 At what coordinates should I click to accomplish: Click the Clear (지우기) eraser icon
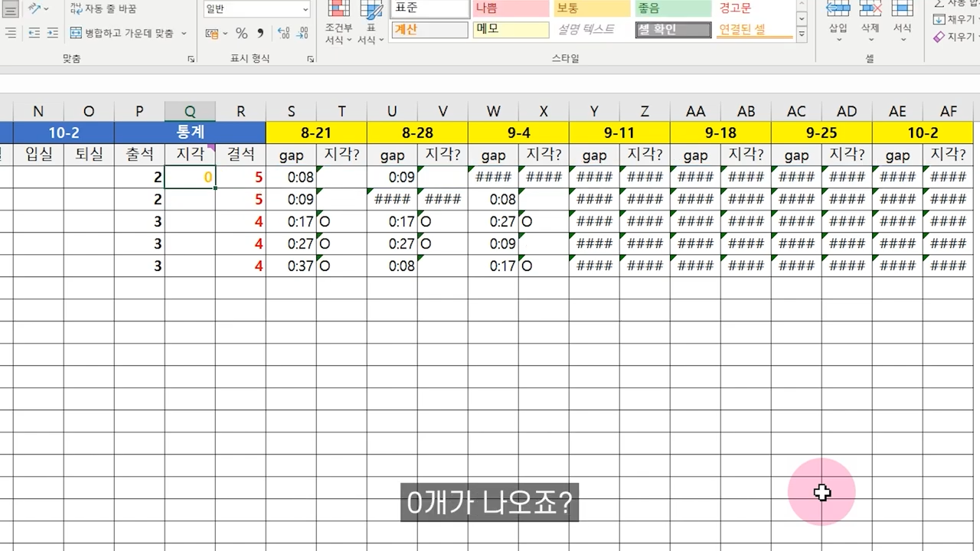coord(939,37)
